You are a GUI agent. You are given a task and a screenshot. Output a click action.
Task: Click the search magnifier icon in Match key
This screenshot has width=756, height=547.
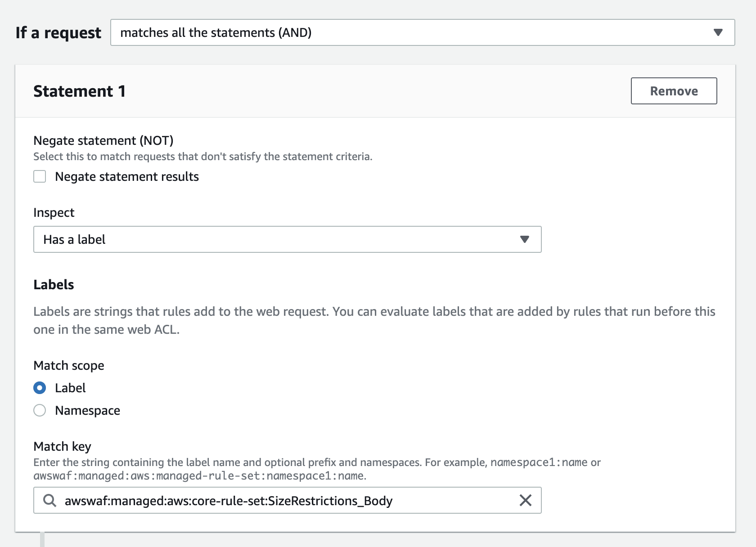tap(49, 500)
